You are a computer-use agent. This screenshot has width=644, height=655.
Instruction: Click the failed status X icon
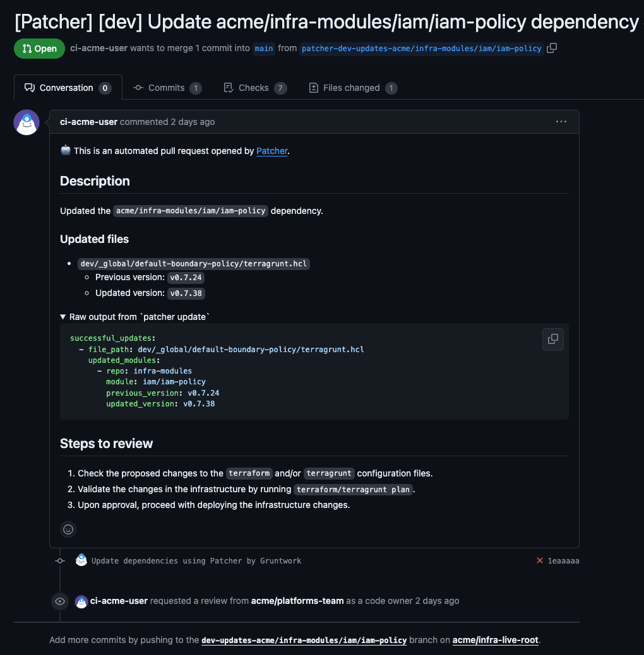540,560
